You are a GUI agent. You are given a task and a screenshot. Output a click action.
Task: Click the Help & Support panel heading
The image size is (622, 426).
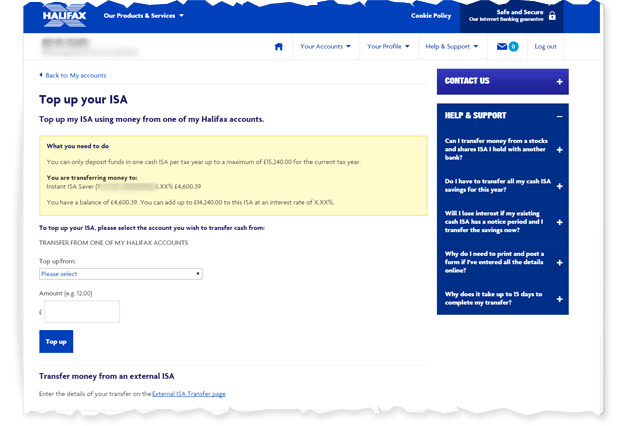(x=475, y=115)
